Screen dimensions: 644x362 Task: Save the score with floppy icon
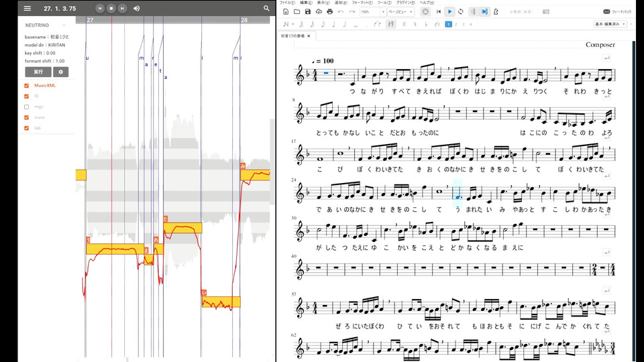pyautogui.click(x=308, y=12)
